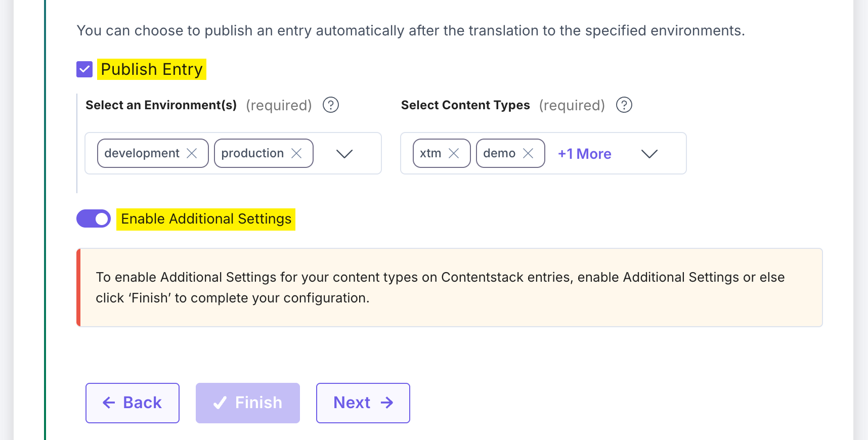Remove the development environment tag

coord(193,153)
